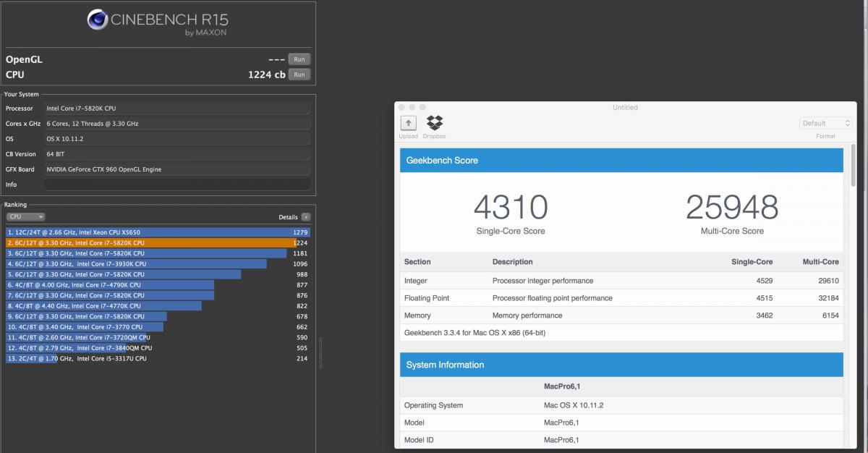The width and height of the screenshot is (868, 453).
Task: Click the Cinebench R15 sphere logo
Action: (x=98, y=20)
